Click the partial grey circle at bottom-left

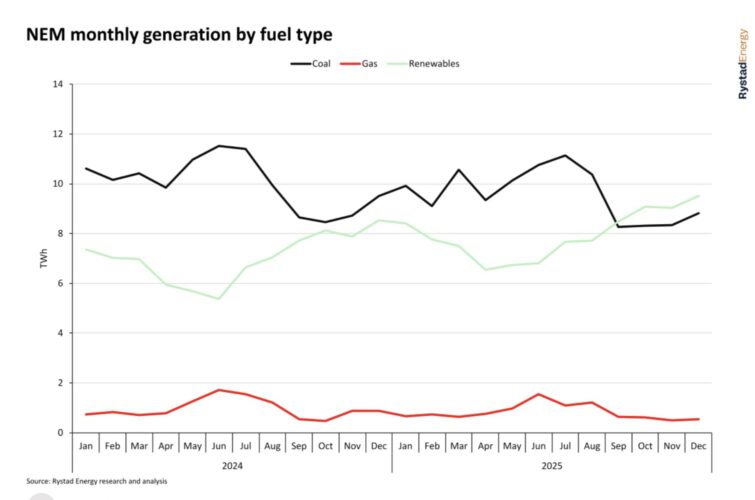click(40, 495)
